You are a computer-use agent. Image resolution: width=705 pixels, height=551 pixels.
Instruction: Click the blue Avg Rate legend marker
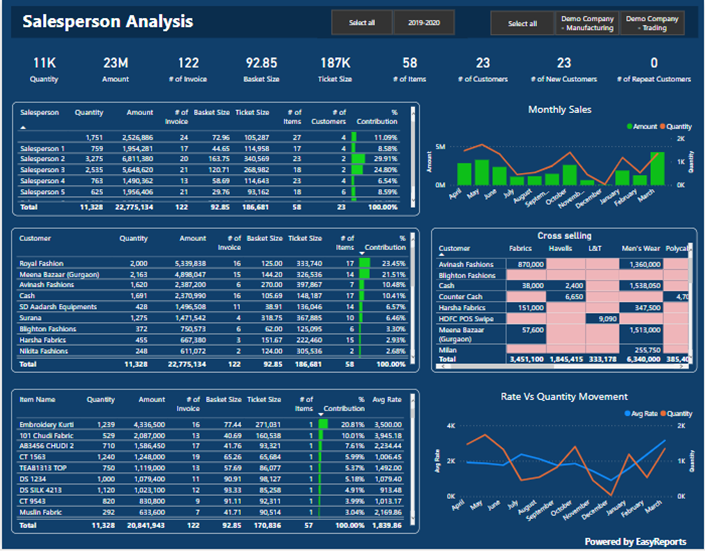tap(627, 413)
